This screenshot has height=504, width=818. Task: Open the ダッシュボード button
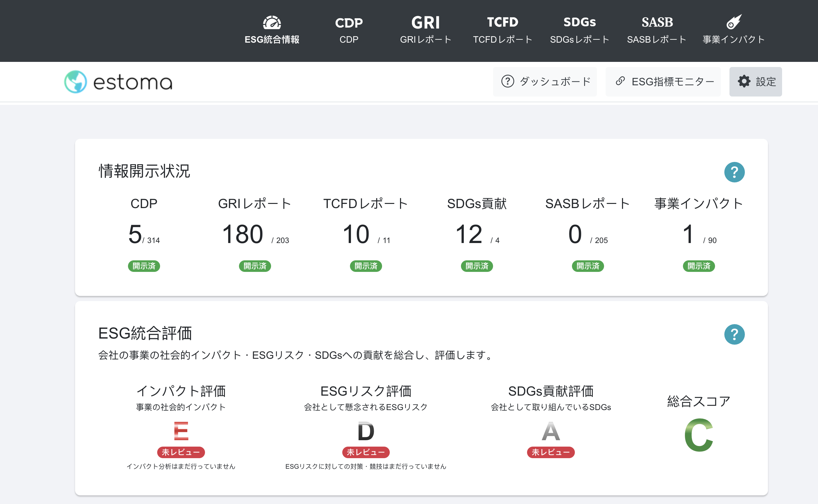545,82
